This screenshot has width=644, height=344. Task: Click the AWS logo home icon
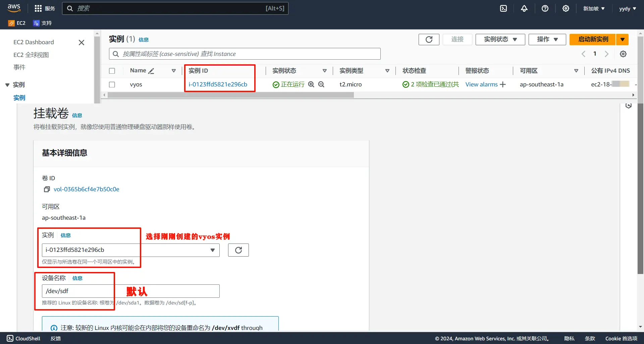point(14,8)
